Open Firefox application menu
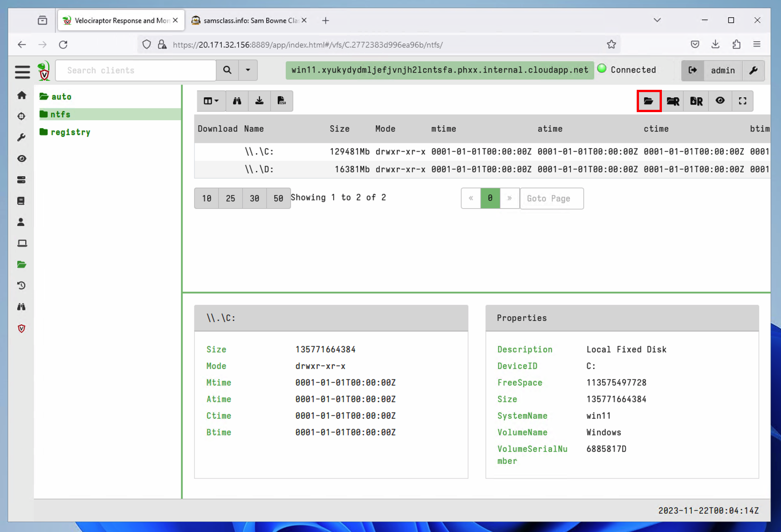Screen dimensions: 781x532 [757, 45]
